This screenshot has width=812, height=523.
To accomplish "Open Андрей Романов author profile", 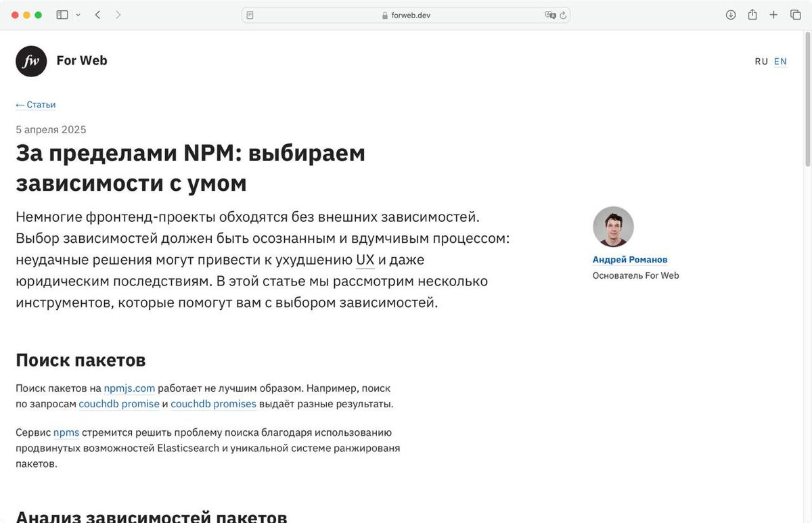I will point(630,260).
